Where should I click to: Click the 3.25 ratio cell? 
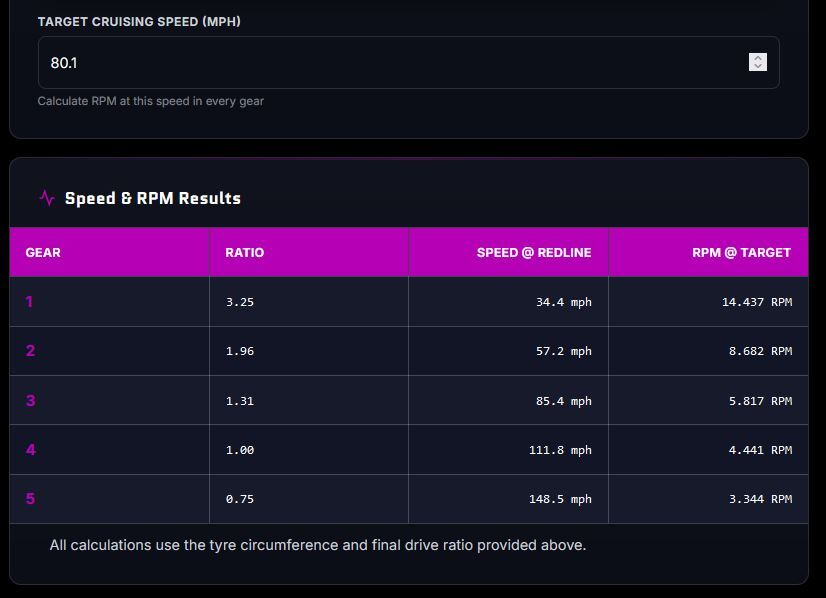pos(240,302)
